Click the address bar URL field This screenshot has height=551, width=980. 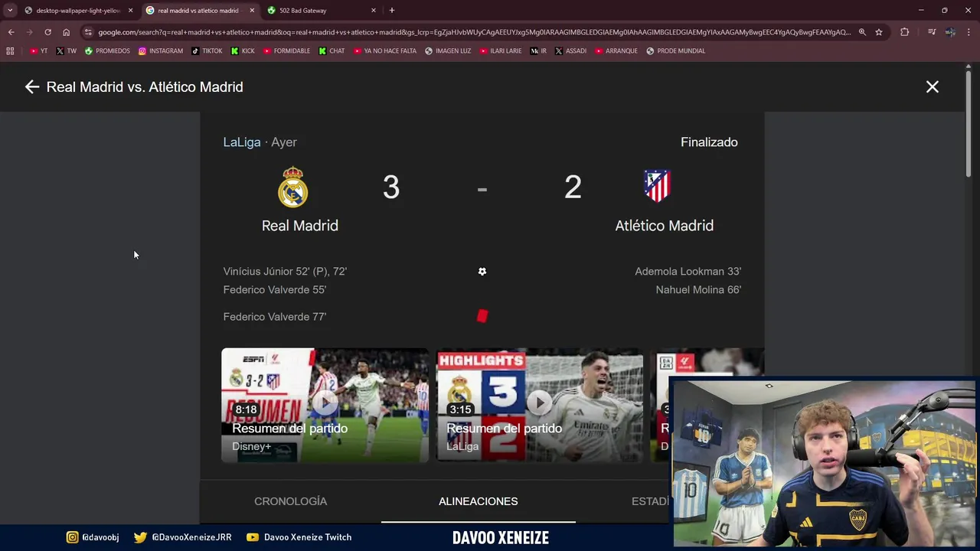point(474,32)
